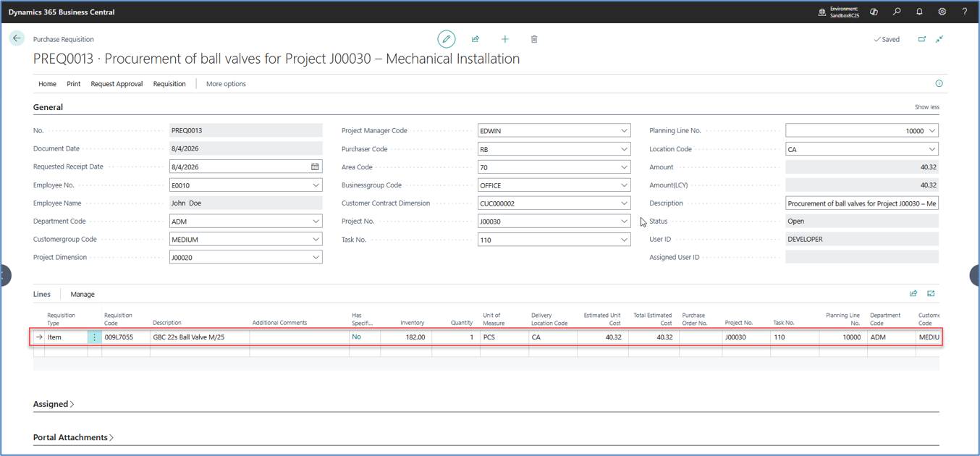Open page in new window icon
The height and width of the screenshot is (456, 980).
[x=922, y=39]
